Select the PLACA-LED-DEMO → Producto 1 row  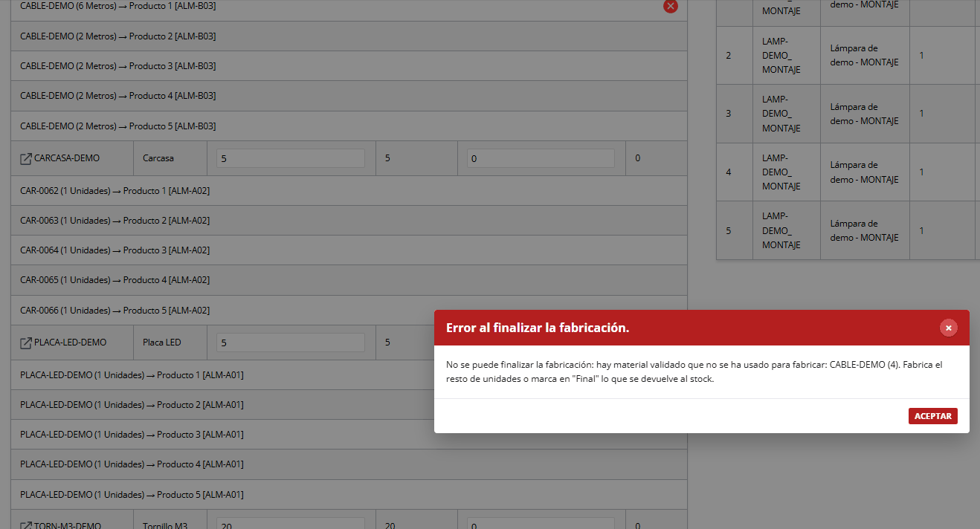222,375
